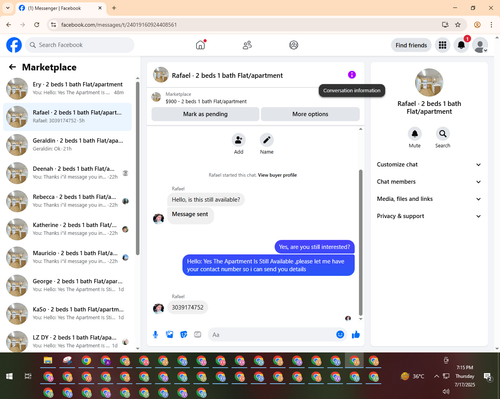Open Task View on taskbar
The image size is (500, 399).
point(28,376)
